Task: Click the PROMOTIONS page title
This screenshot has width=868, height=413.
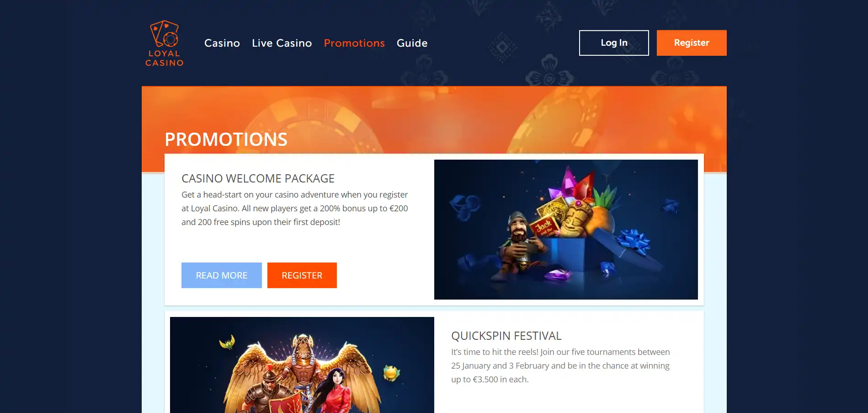Action: [226, 139]
